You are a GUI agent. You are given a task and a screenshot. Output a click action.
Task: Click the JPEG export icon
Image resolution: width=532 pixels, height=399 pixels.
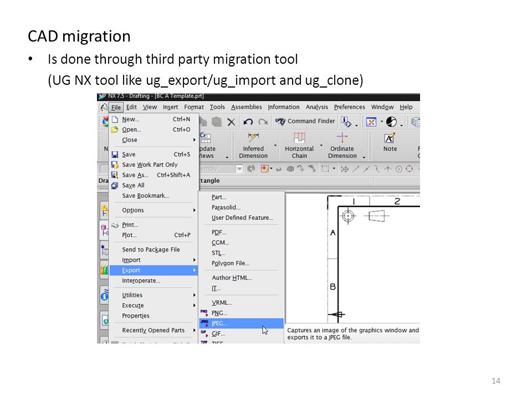click(204, 323)
